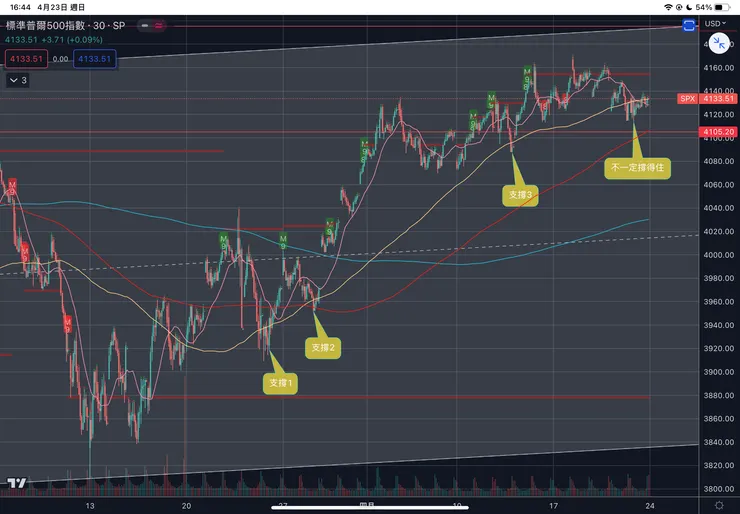Exit fullscreen with the inward-arrows button
This screenshot has height=514, width=740.
click(719, 43)
